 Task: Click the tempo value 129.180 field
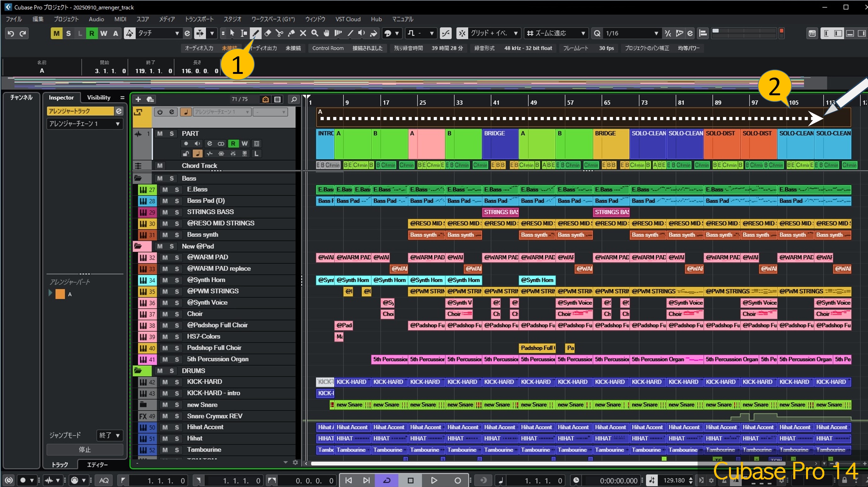(x=674, y=480)
